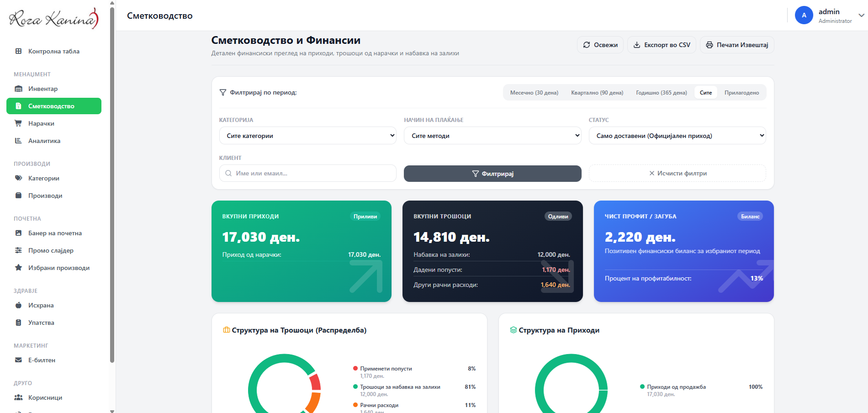Click the red Применети попусти legend dot
This screenshot has height=413, width=868.
pos(355,368)
